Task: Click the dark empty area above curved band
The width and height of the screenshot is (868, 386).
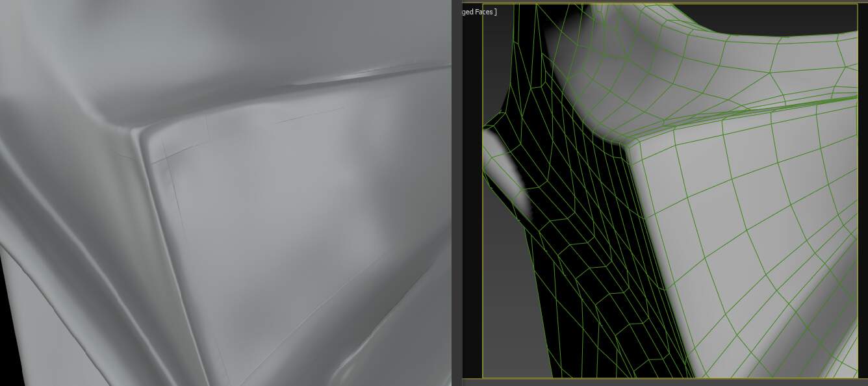Action: click(780, 18)
